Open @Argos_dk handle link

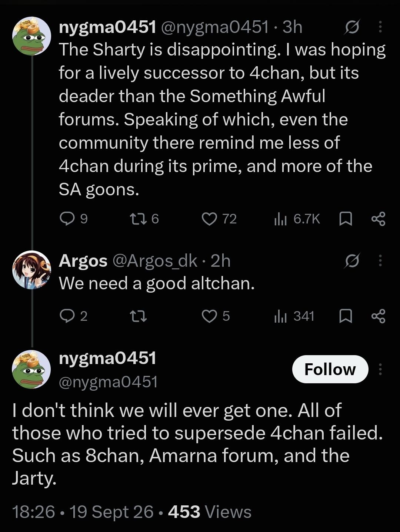[154, 261]
